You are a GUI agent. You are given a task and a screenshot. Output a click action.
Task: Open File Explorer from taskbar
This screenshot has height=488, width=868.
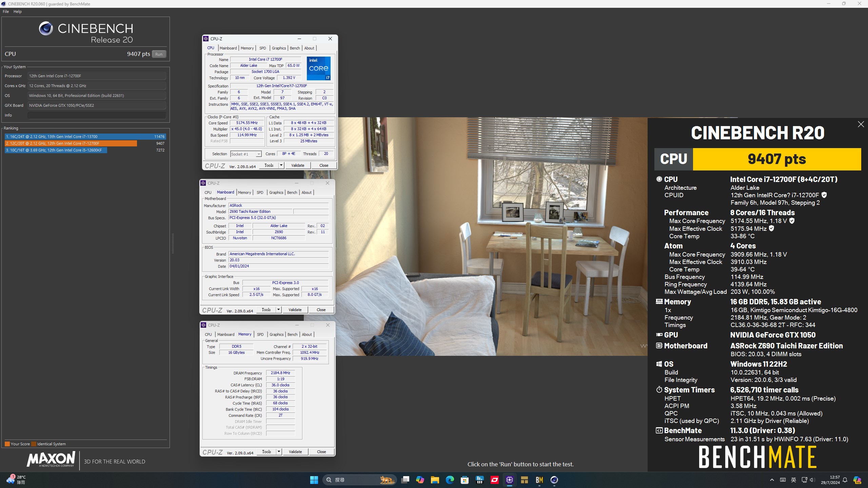435,480
